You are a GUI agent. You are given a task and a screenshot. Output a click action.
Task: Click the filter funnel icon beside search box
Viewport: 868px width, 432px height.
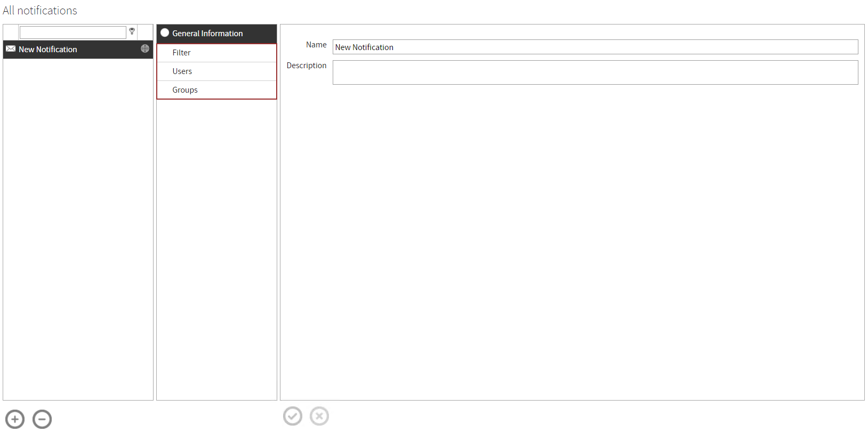click(x=132, y=31)
